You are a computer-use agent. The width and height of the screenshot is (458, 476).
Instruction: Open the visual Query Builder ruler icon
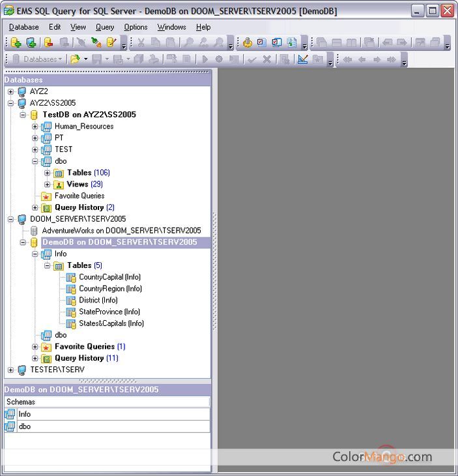click(303, 59)
